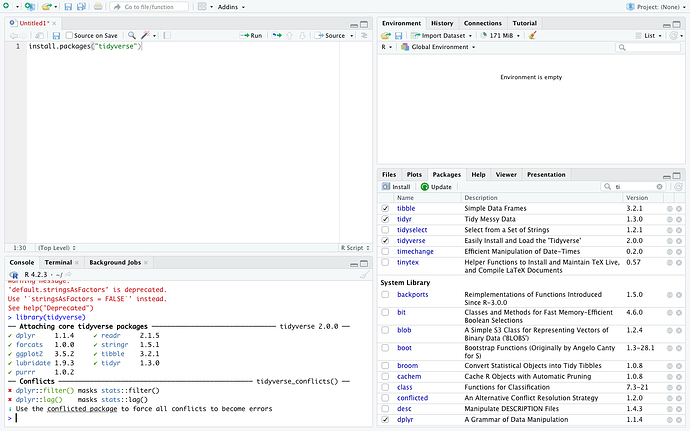This screenshot has width=690, height=431.
Task: Click the New File icon in top toolbar
Action: point(6,6)
